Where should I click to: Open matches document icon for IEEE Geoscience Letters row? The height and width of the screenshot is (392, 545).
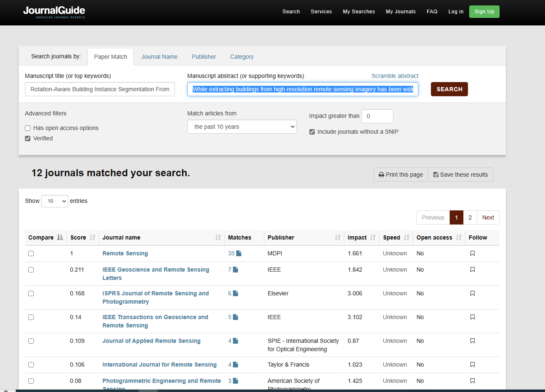click(235, 270)
